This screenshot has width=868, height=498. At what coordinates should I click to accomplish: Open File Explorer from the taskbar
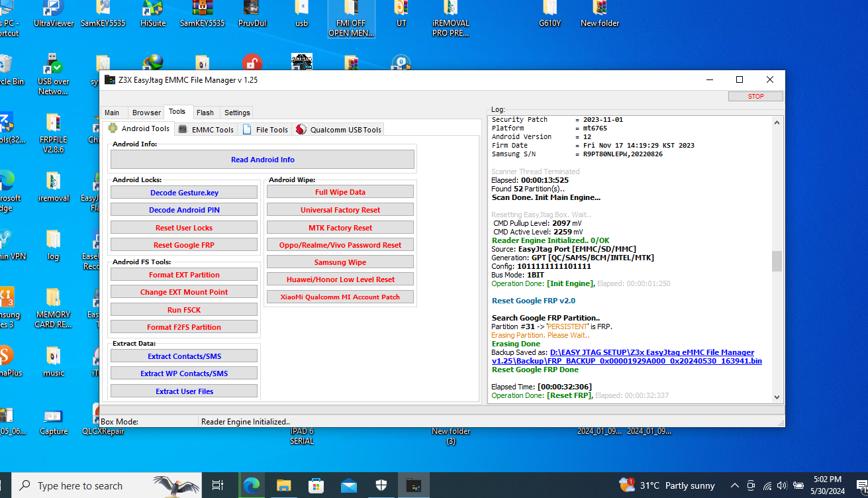tap(284, 485)
